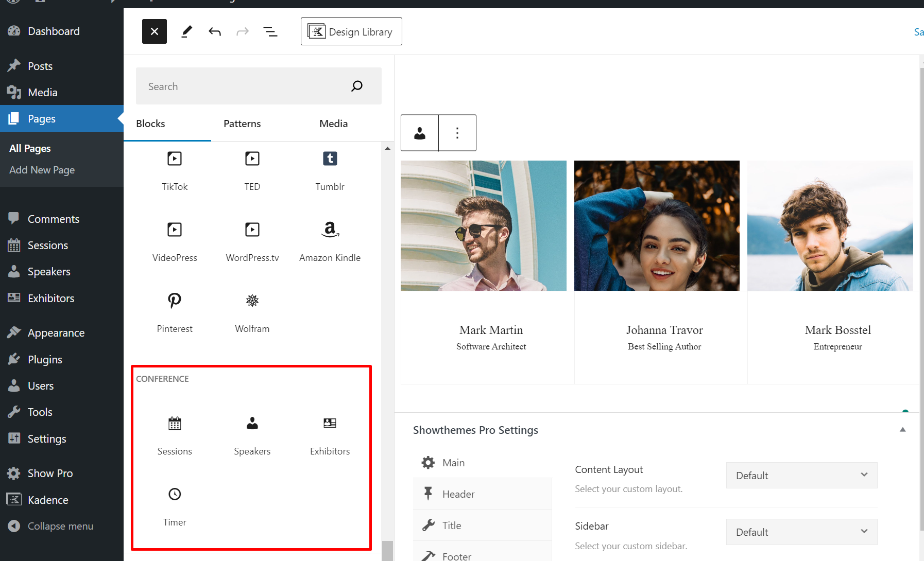Open Posts in admin menu

tap(62, 66)
